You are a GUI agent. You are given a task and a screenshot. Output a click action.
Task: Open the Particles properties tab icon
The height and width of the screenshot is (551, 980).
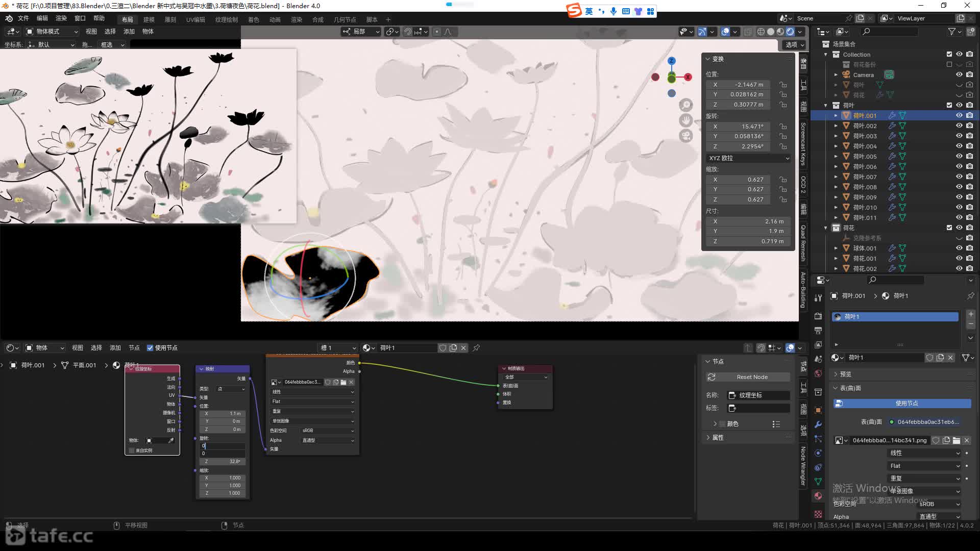point(818,439)
